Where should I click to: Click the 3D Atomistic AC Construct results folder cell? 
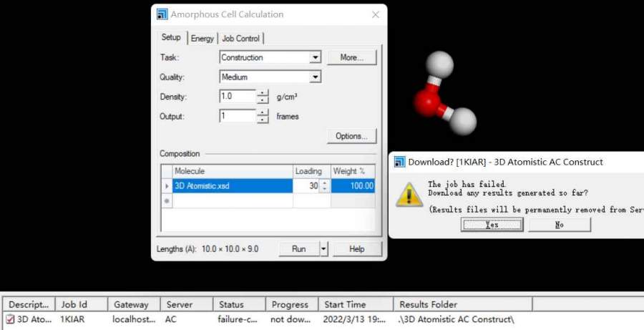[x=456, y=319]
